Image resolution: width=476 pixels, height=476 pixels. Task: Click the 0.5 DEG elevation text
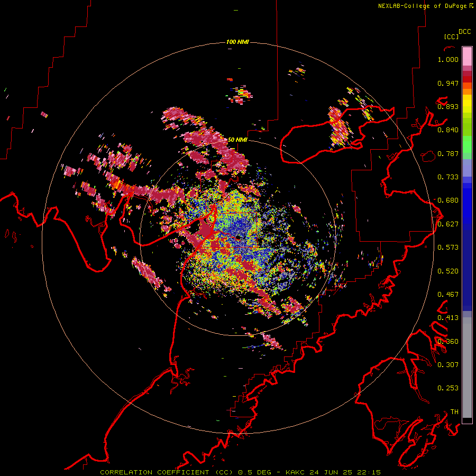(254, 472)
